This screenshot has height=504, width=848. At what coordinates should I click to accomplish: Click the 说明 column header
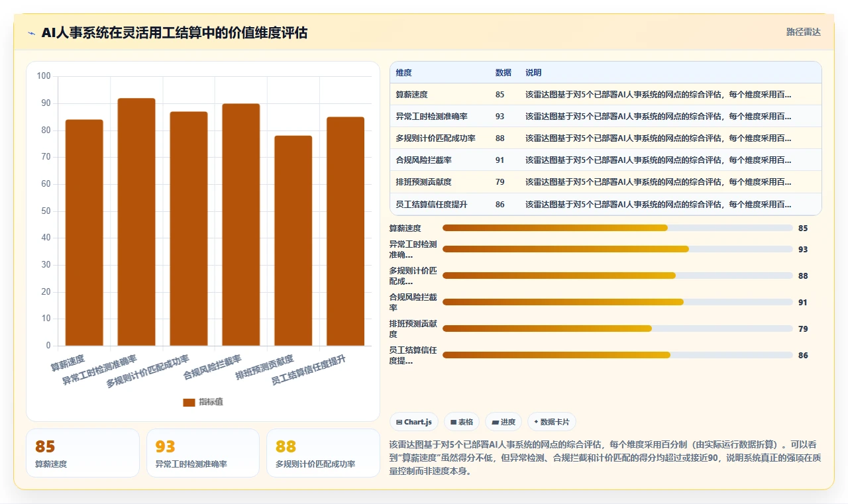pos(533,72)
